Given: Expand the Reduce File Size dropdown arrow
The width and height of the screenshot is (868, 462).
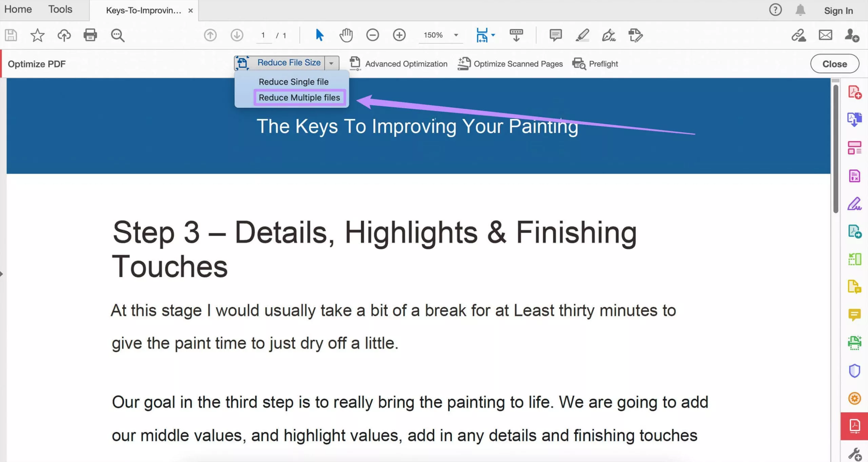Looking at the screenshot, I should (331, 63).
